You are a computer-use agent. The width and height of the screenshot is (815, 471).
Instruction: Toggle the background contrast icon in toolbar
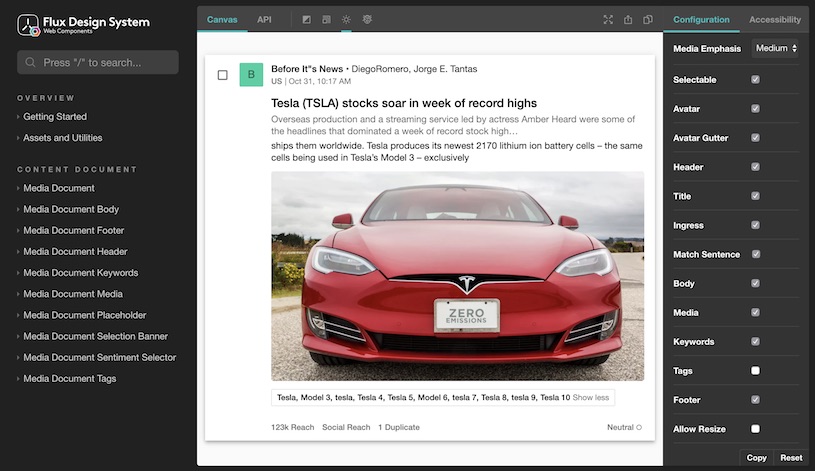(307, 20)
